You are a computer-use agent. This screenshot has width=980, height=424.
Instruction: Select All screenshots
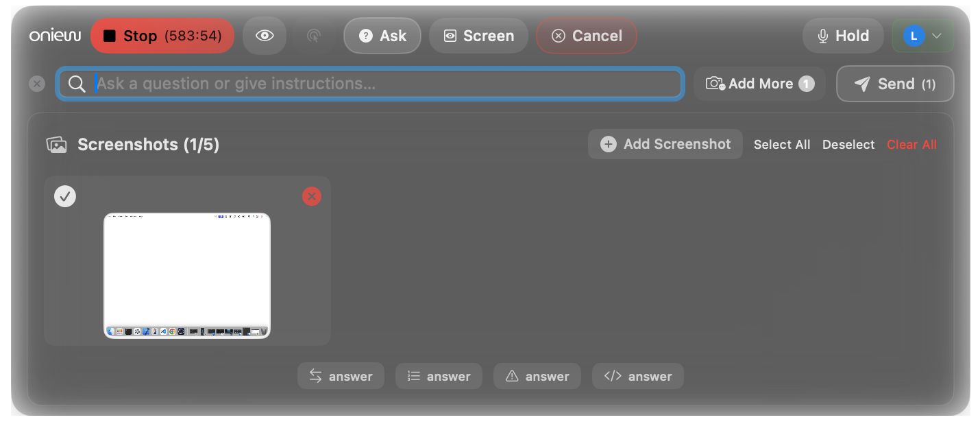click(x=782, y=145)
